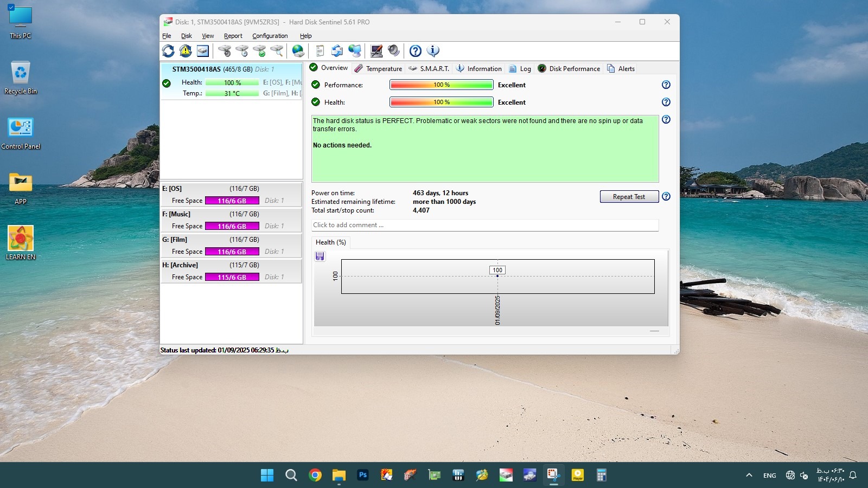This screenshot has width=868, height=488.
Task: Open the Configuration menu
Action: coord(270,36)
